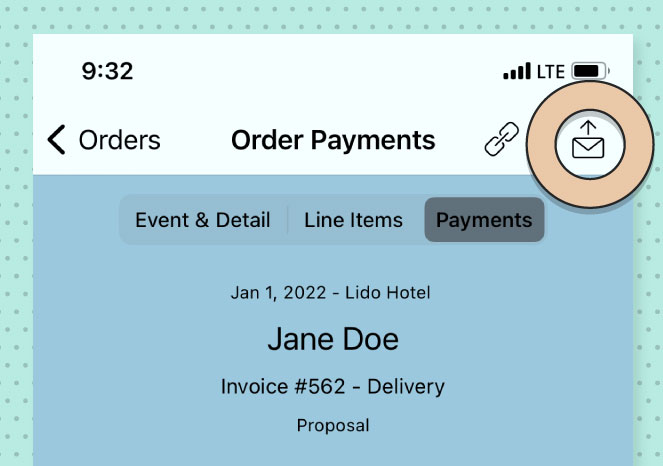Tap the back chevron arrow
The height and width of the screenshot is (466, 663).
point(56,140)
